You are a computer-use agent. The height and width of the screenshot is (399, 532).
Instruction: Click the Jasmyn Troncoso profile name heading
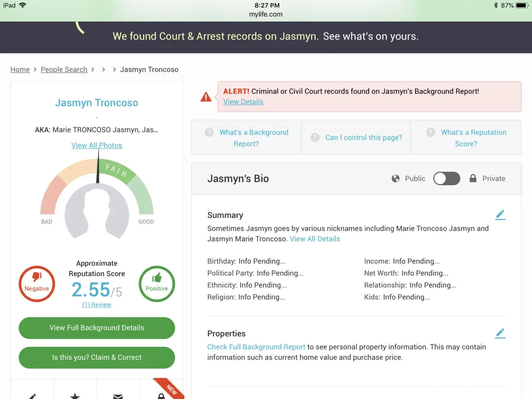point(97,103)
